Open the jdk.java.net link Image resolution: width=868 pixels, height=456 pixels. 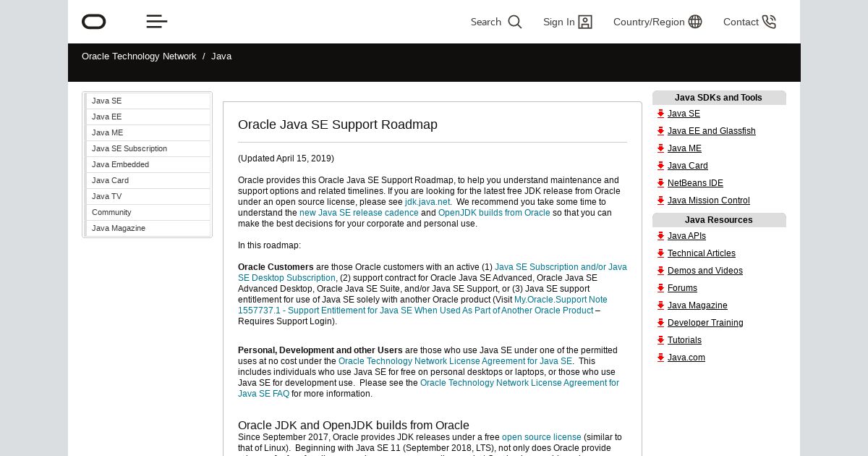tap(427, 202)
